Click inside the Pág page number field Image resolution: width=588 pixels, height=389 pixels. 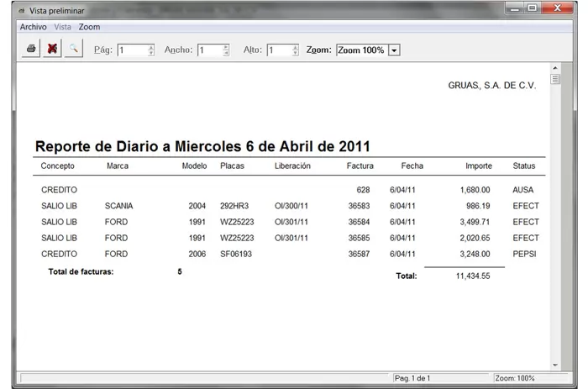tap(131, 50)
